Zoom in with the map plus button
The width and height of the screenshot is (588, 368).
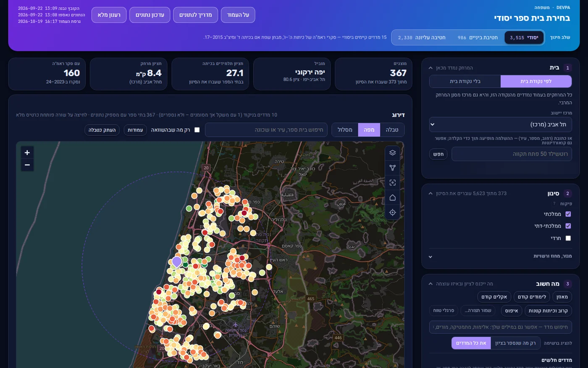pos(27,152)
